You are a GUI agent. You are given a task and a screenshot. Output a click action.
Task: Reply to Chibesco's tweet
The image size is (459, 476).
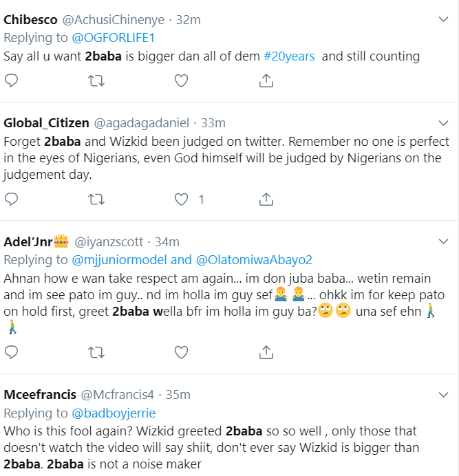click(x=11, y=80)
